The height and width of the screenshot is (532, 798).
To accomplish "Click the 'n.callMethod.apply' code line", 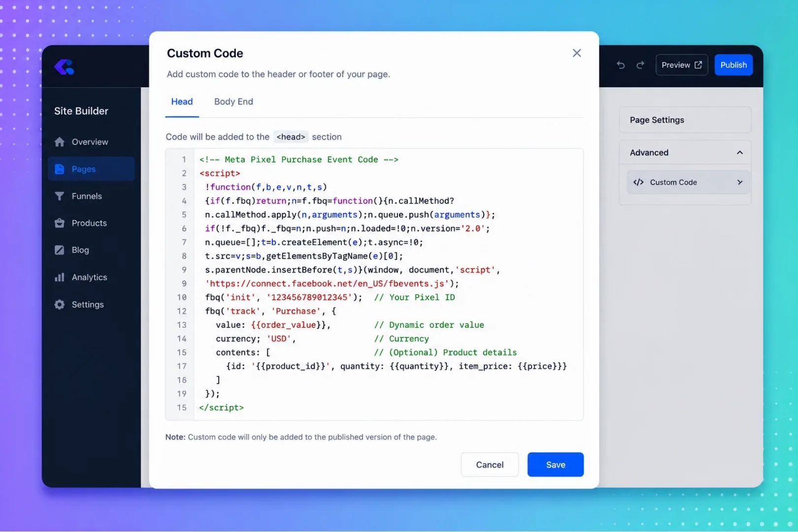I will 350,215.
